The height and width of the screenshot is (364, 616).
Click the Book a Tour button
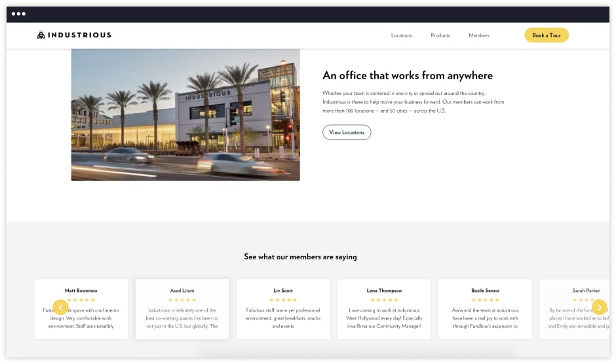(547, 35)
